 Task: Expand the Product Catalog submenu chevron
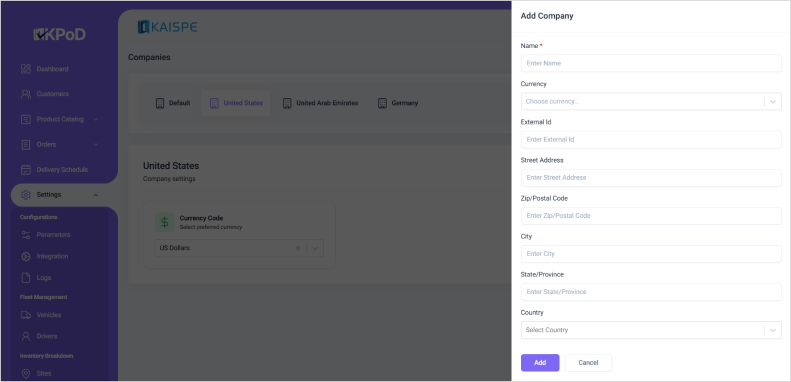coord(96,120)
